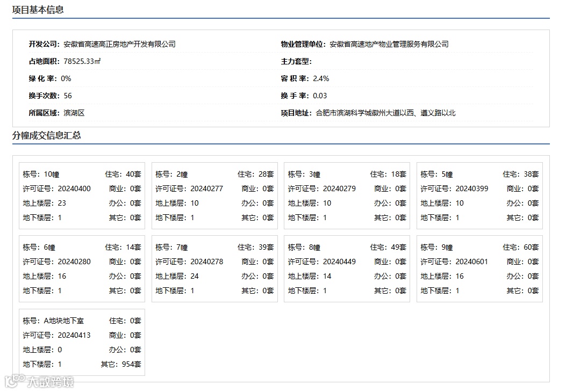Click the 项目基本信息 section heading
The width and height of the screenshot is (566, 392).
tap(38, 10)
